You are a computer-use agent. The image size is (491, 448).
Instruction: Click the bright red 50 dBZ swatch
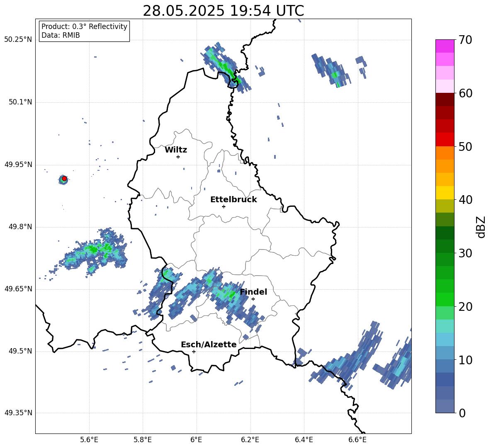click(x=445, y=140)
